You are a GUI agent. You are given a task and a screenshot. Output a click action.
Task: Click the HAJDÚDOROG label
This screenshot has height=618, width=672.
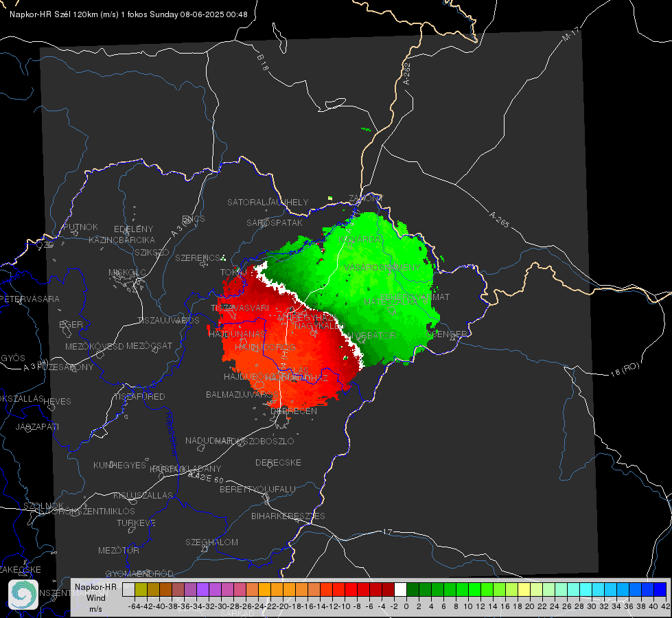click(x=265, y=347)
